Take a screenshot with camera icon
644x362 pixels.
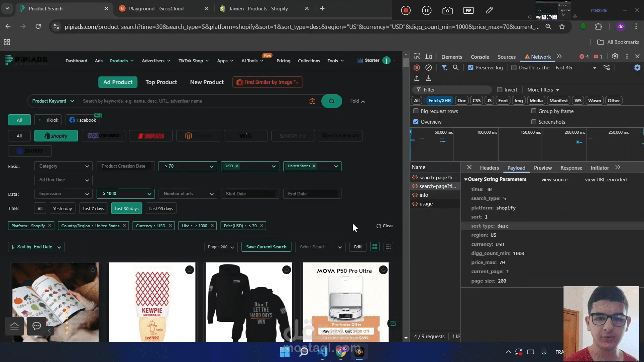point(447,10)
